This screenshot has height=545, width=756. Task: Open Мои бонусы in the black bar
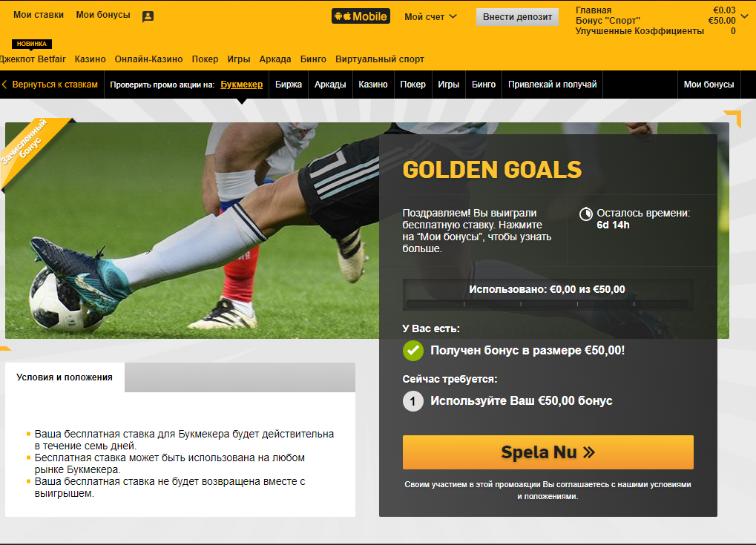click(x=709, y=85)
